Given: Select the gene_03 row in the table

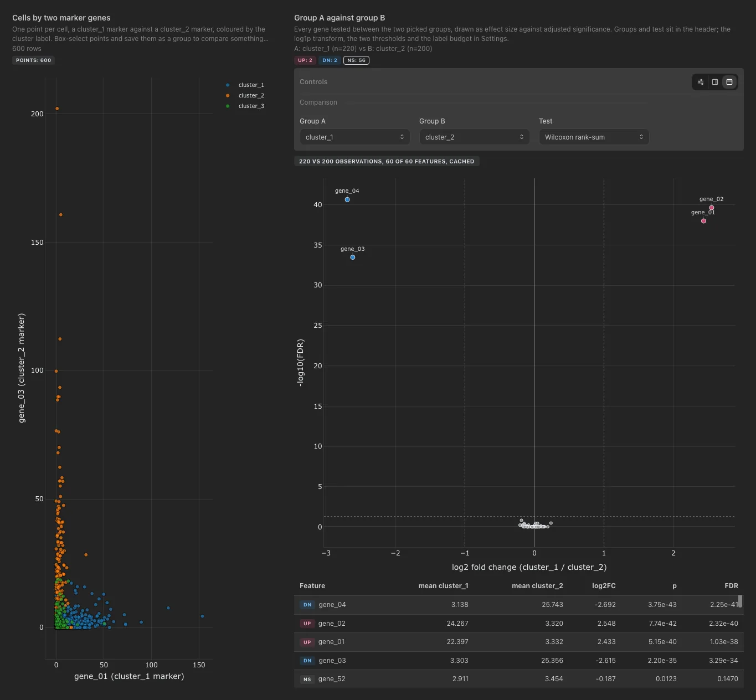Looking at the screenshot, I should (518, 661).
